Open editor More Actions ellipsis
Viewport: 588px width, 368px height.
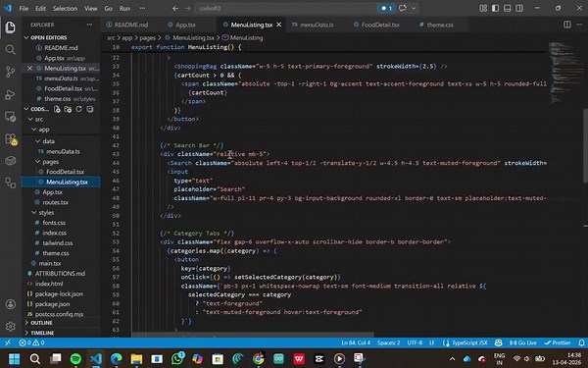(x=579, y=25)
